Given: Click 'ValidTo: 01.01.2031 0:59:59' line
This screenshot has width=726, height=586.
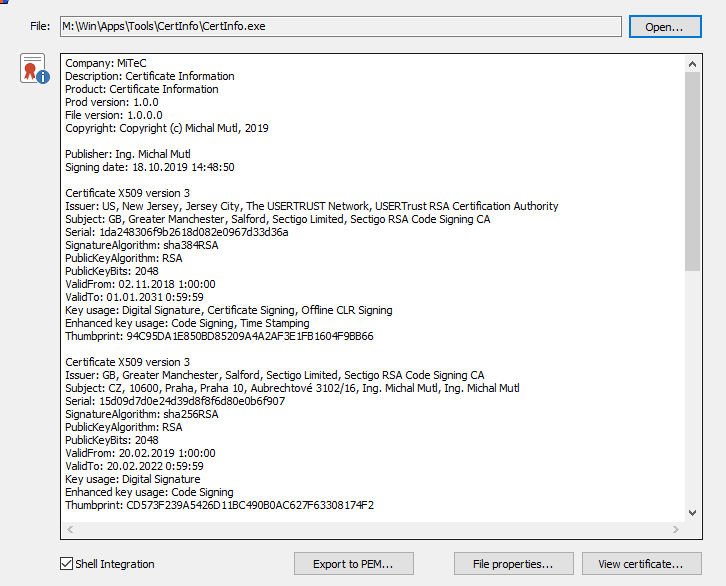Looking at the screenshot, I should click(134, 297).
